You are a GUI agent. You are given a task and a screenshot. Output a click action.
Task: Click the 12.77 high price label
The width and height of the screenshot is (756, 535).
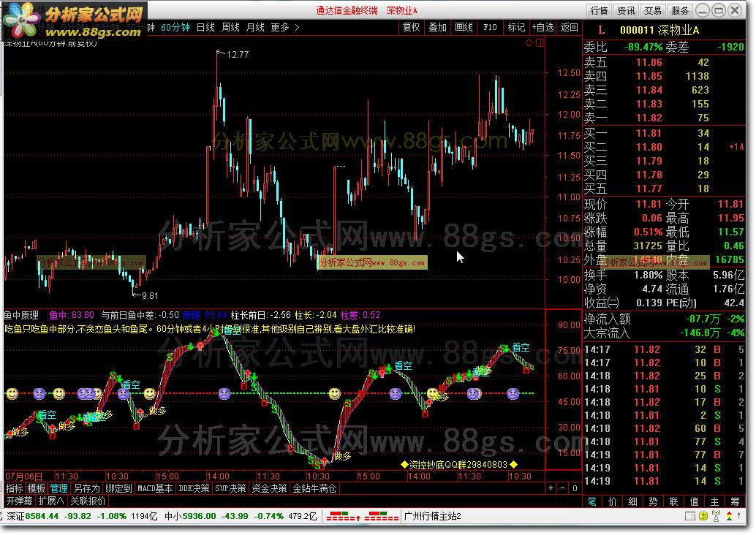pos(238,55)
